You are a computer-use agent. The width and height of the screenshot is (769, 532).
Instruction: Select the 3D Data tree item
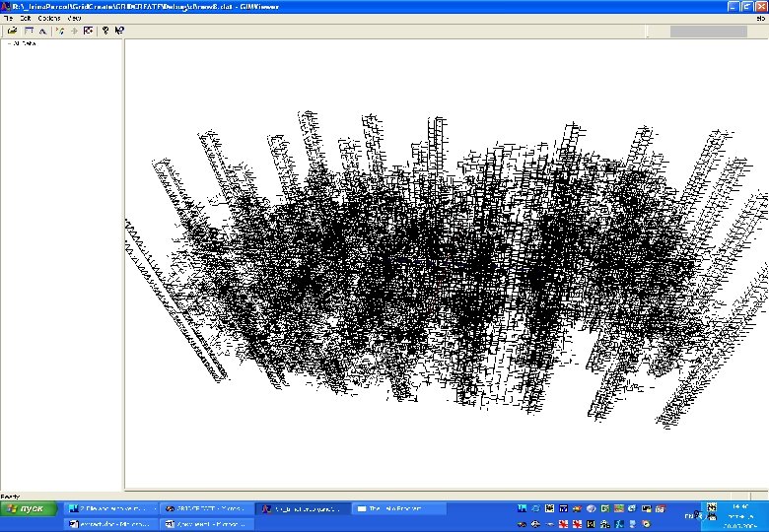pyautogui.click(x=25, y=43)
